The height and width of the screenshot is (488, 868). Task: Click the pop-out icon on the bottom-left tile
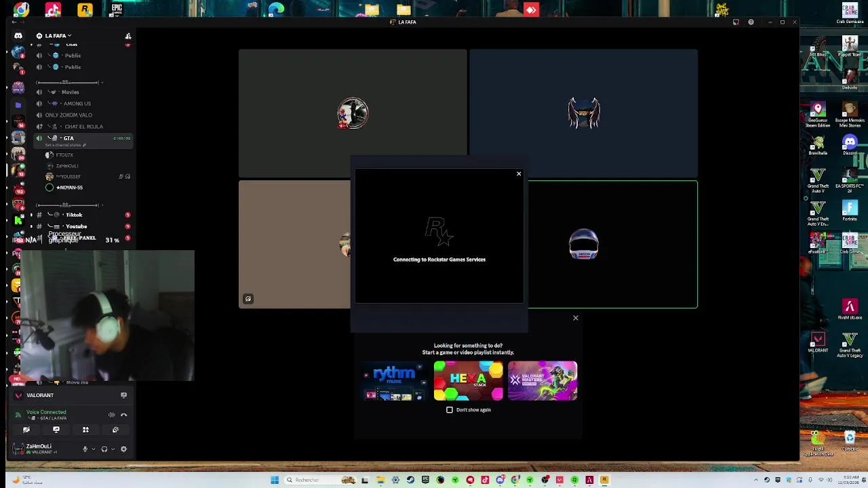(248, 299)
